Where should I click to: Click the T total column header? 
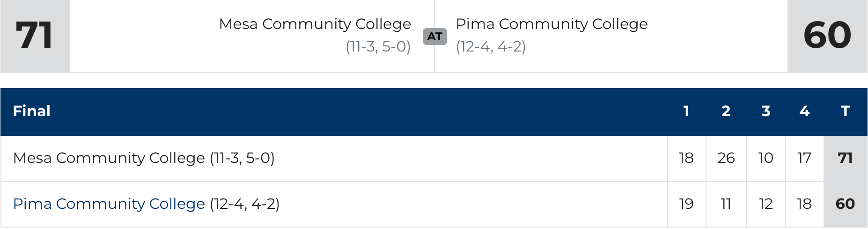tap(845, 111)
